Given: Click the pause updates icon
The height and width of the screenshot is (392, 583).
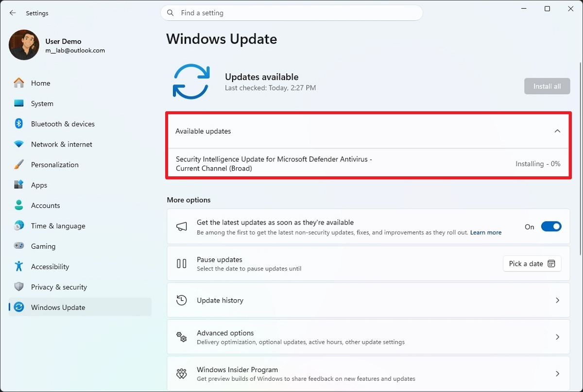Looking at the screenshot, I should pos(182,264).
